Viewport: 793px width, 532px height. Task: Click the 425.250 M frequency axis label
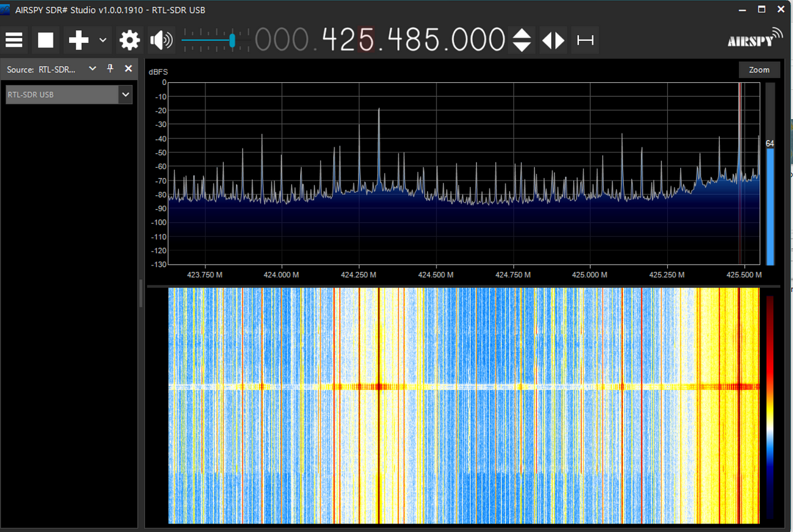[667, 275]
